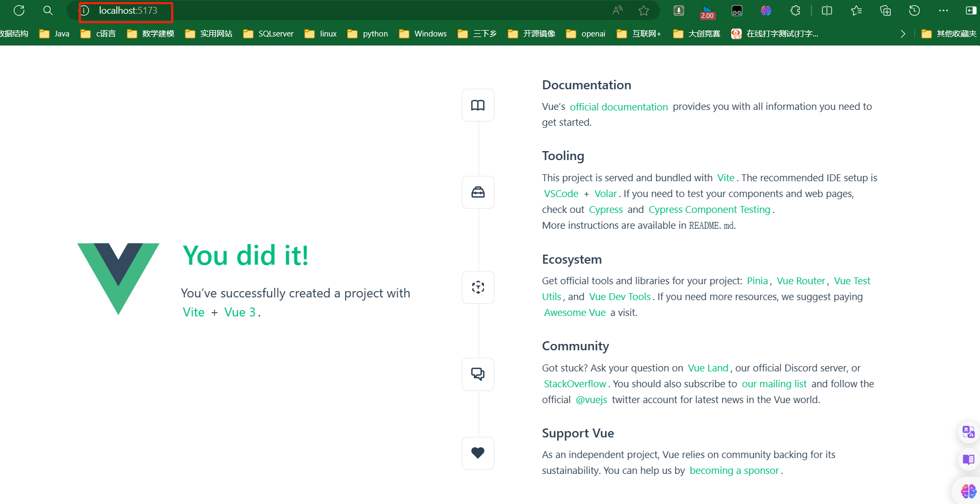
Task: Click floating translate button at right edge
Action: tap(968, 432)
